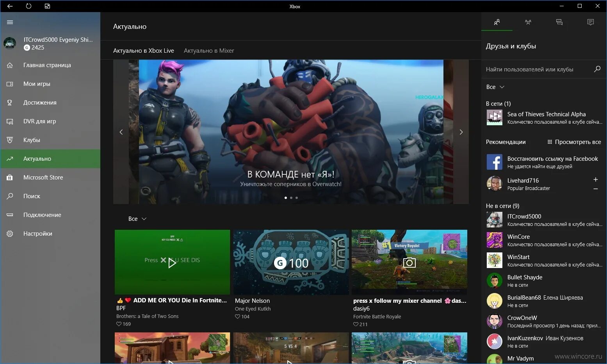Click the refresh icon in title bar

pyautogui.click(x=28, y=6)
